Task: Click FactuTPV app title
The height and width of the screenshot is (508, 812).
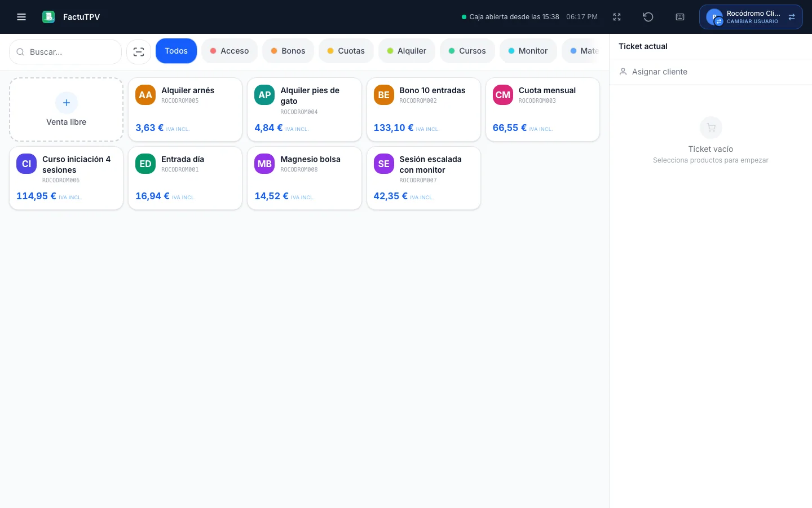Action: (x=81, y=17)
